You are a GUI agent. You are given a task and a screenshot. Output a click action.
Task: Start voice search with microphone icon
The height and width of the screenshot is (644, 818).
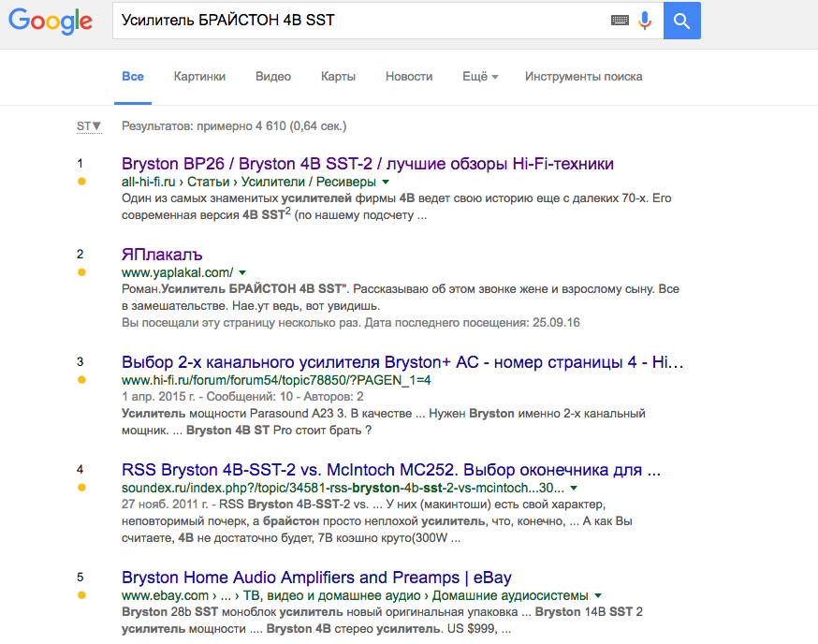coord(645,21)
